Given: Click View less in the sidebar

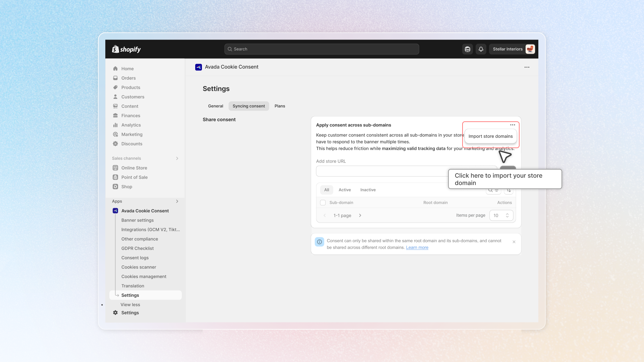Looking at the screenshot, I should tap(130, 305).
